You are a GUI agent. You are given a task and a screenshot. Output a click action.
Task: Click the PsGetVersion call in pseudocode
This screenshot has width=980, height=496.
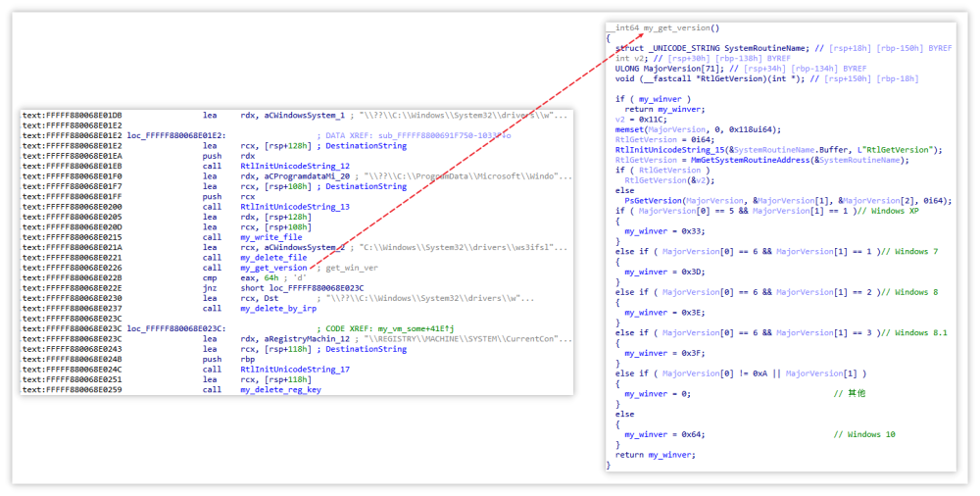[x=650, y=200]
